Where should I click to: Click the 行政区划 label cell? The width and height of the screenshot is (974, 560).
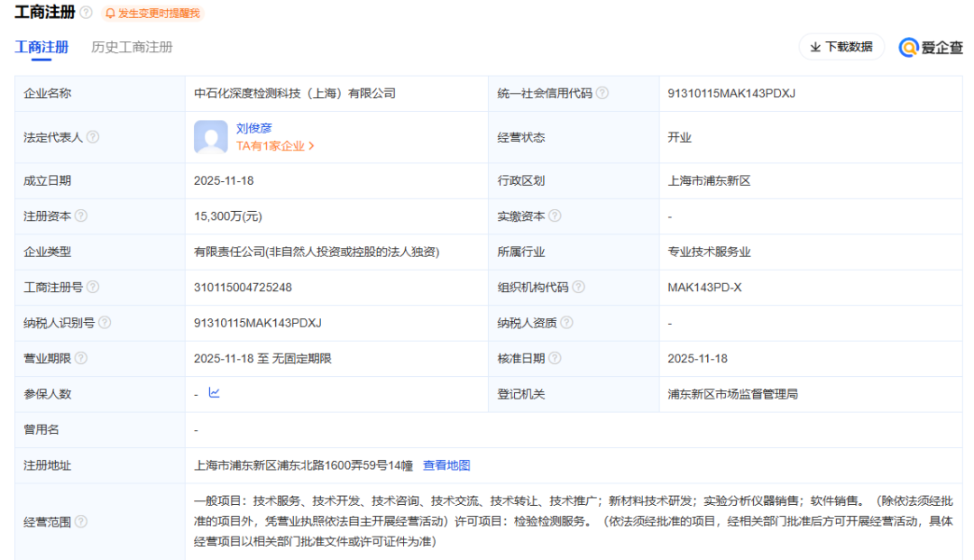click(574, 180)
